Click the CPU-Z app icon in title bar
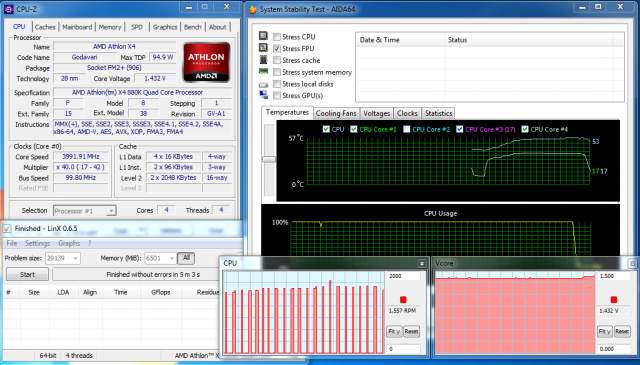Screen dimensions: 640x365 click(8, 9)
